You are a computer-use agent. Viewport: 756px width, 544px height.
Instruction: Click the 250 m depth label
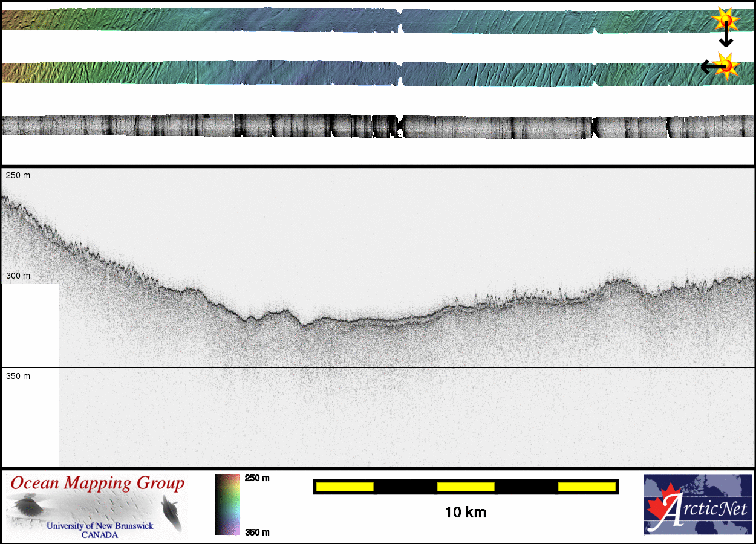pyautogui.click(x=18, y=175)
